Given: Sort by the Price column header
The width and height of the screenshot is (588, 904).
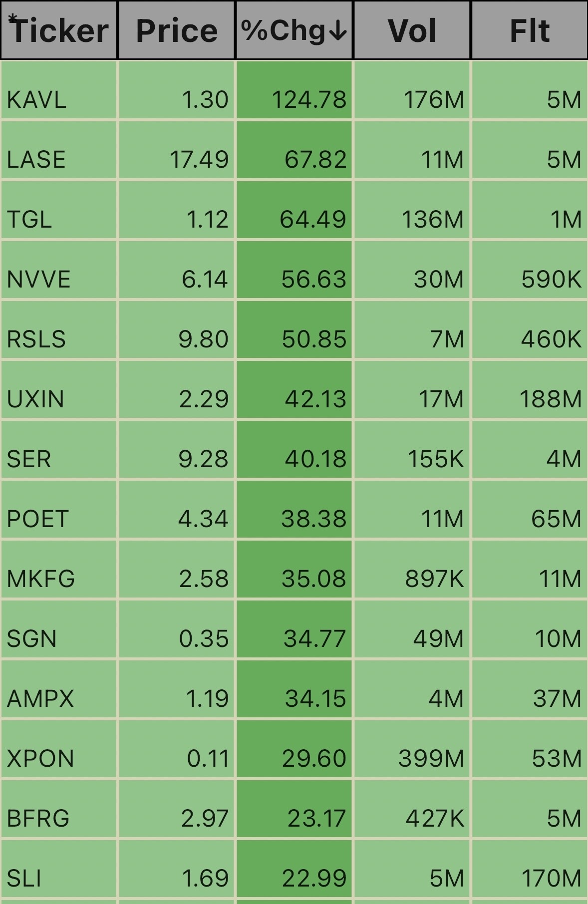Looking at the screenshot, I should (177, 30).
